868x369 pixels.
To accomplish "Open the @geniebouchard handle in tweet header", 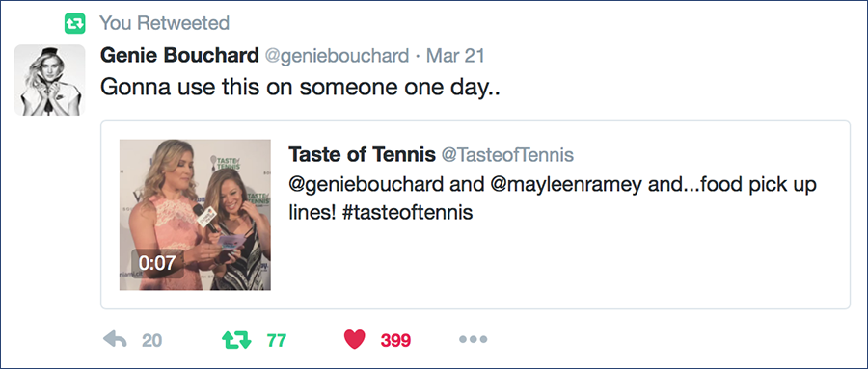I will coord(338,56).
